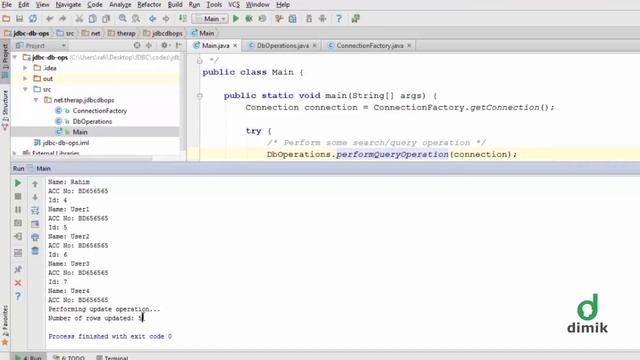Click the Open folder toolbar icon
Screen dimensions: 640x360
(6, 19)
